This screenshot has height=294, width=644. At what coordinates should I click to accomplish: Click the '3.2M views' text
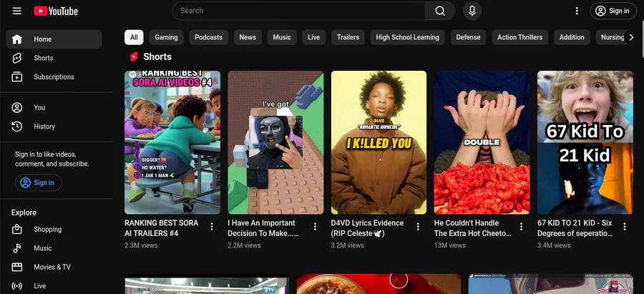[x=348, y=245]
